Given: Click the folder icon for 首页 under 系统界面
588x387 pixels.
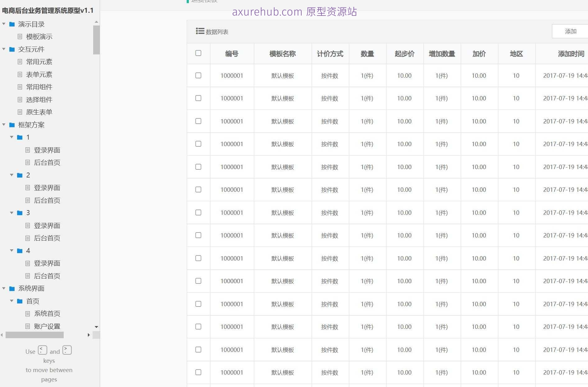Looking at the screenshot, I should coord(20,301).
